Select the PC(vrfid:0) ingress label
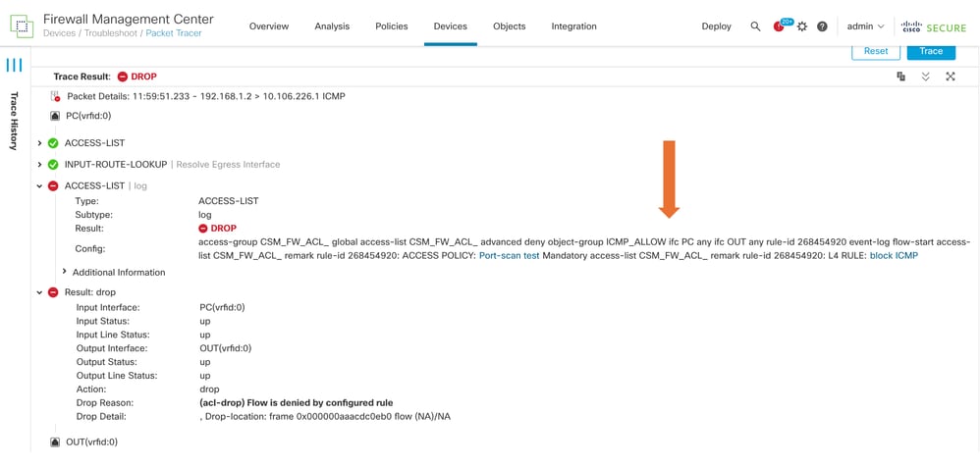 (x=88, y=116)
